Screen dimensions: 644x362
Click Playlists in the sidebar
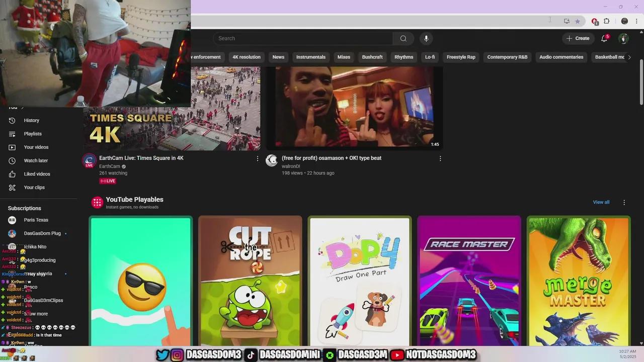click(33, 134)
